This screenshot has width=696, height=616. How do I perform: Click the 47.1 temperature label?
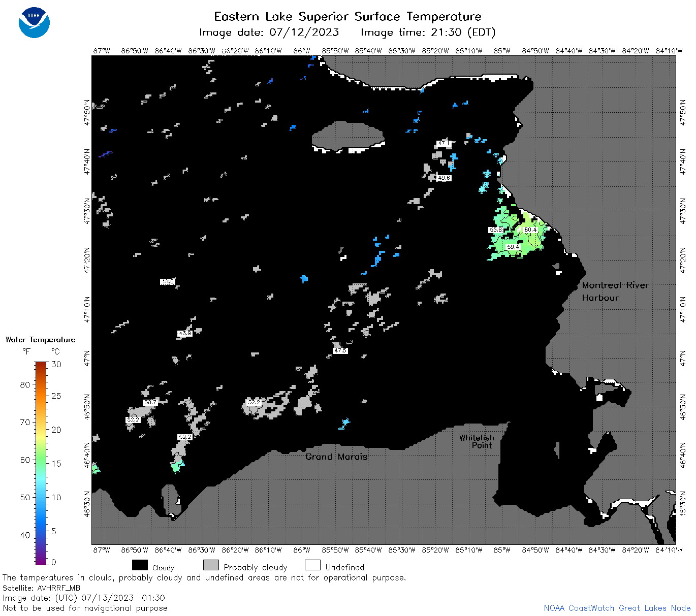(x=444, y=143)
